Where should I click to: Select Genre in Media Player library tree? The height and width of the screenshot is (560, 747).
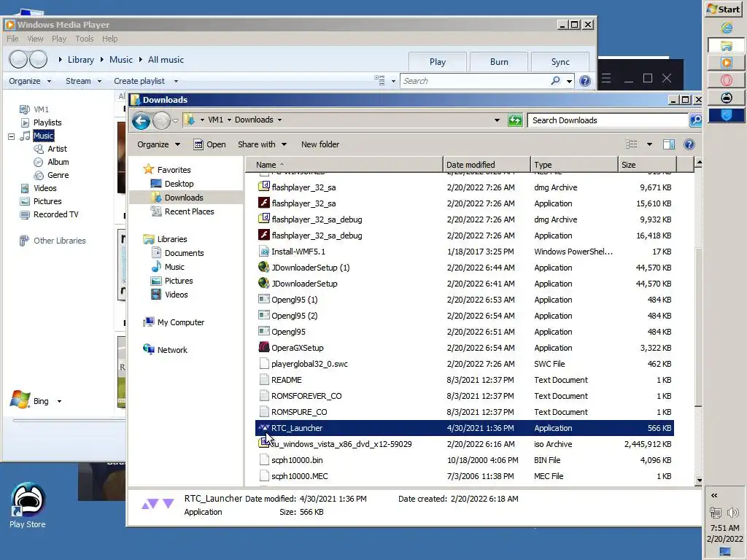(58, 175)
